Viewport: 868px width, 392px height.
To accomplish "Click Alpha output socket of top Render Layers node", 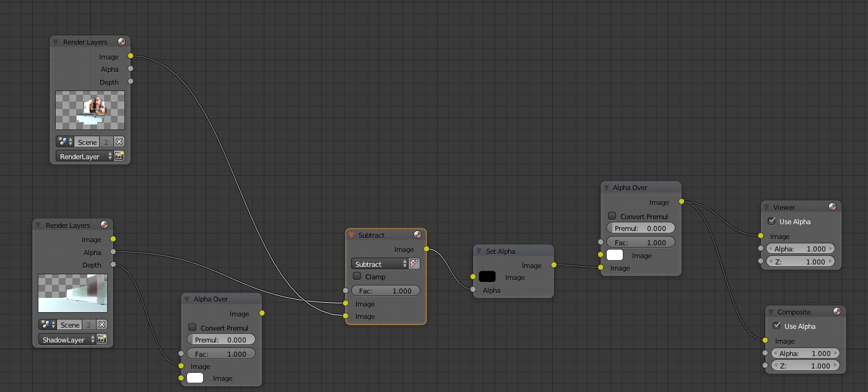I will 131,69.
